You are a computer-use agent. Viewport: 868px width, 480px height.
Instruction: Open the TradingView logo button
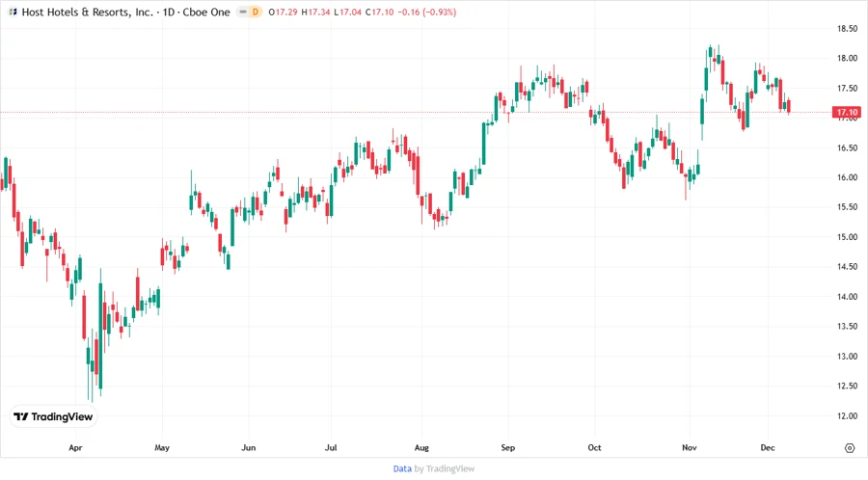53,416
